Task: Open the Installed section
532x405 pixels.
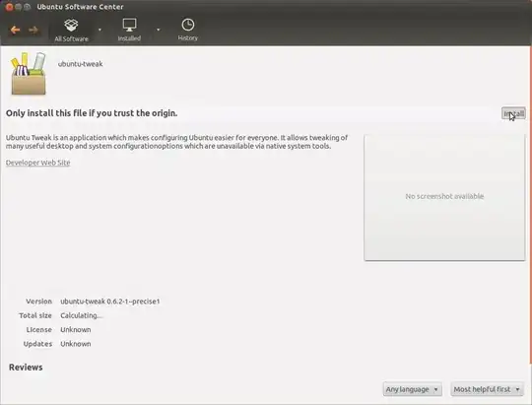Action: [x=129, y=30]
